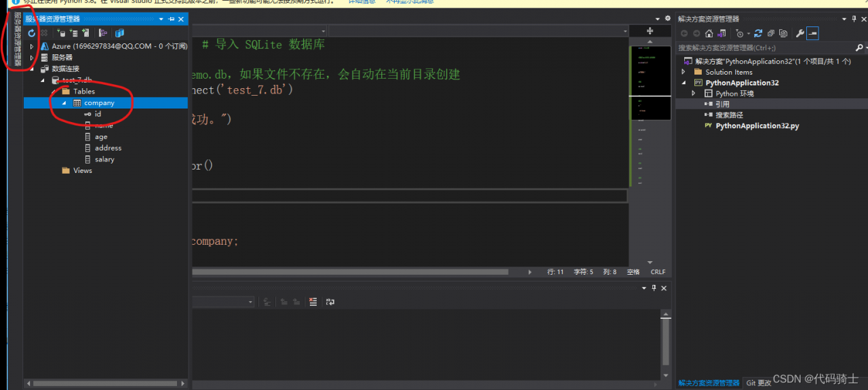Select the company table
This screenshot has height=390, width=868.
(99, 103)
